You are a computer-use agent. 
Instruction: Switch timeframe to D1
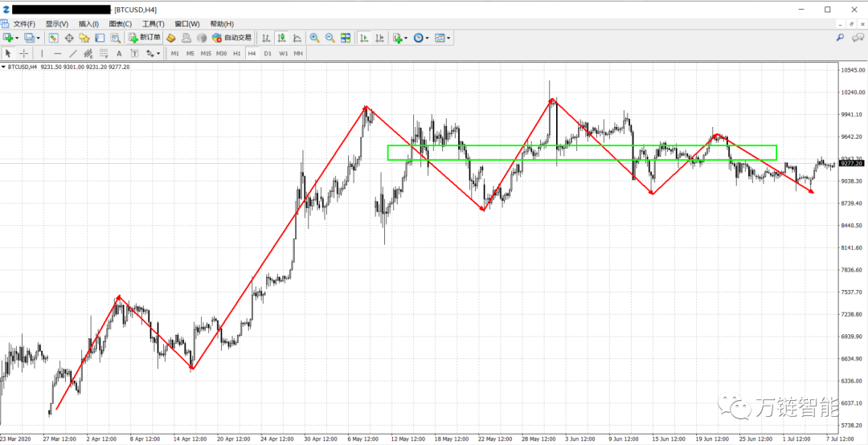point(268,53)
